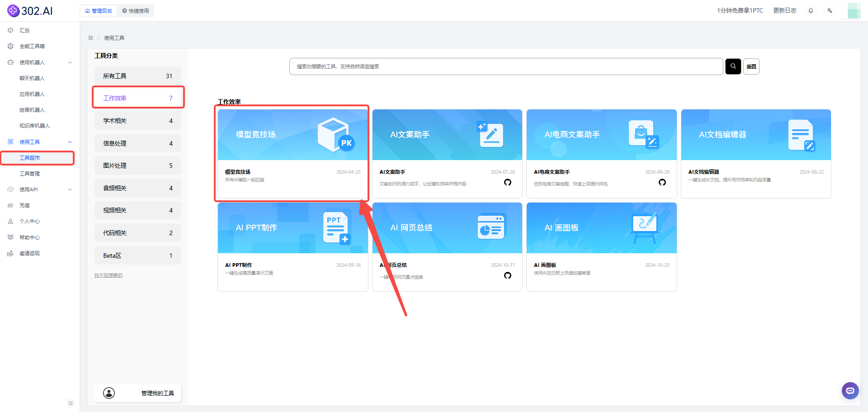Select the 代码相关 category

coord(138,233)
